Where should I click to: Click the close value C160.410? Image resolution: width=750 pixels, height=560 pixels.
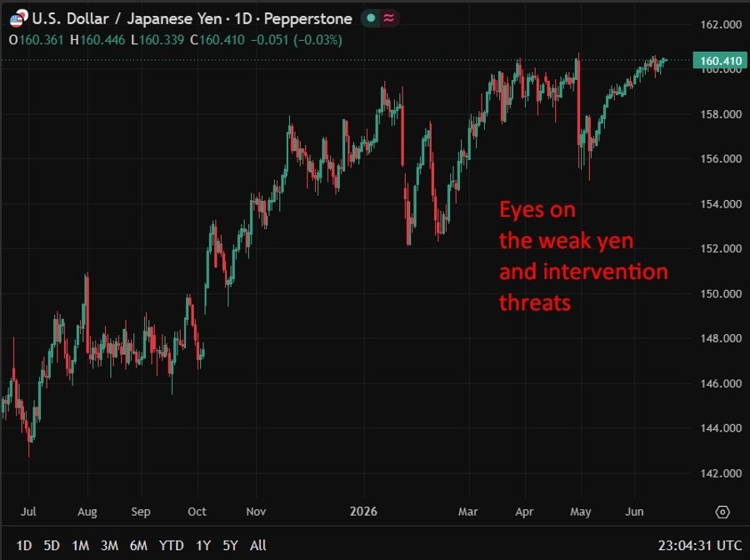(217, 40)
